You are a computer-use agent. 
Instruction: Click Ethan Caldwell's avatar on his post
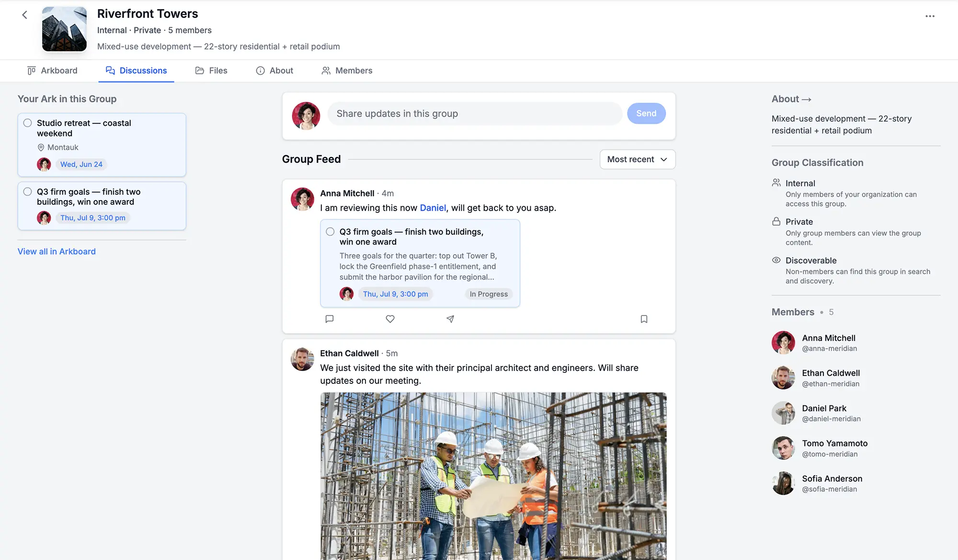(303, 359)
